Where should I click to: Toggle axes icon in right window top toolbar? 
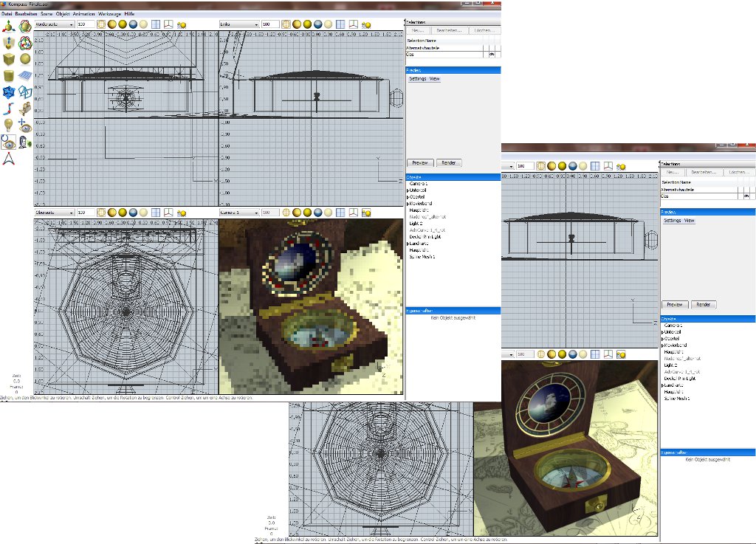[608, 166]
